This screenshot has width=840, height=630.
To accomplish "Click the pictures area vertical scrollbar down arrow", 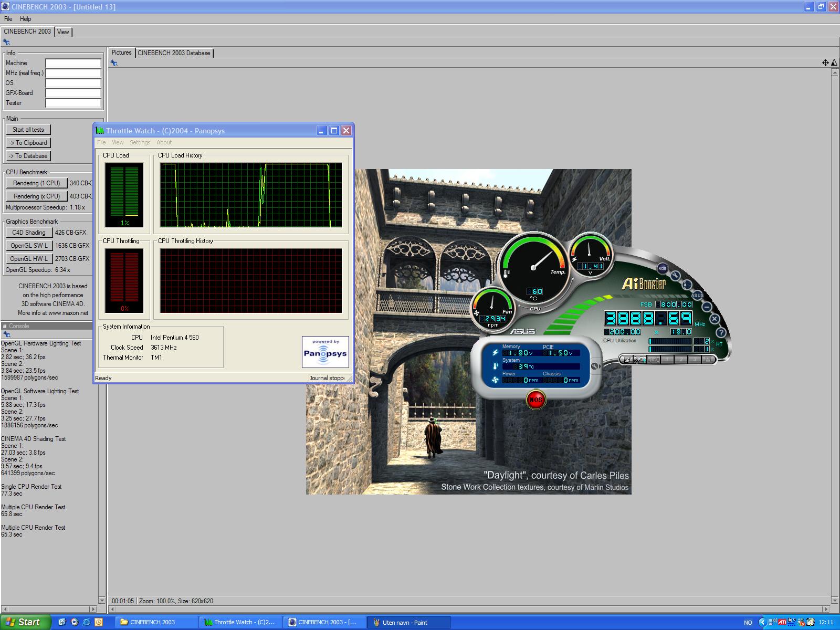I will pyautogui.click(x=835, y=600).
